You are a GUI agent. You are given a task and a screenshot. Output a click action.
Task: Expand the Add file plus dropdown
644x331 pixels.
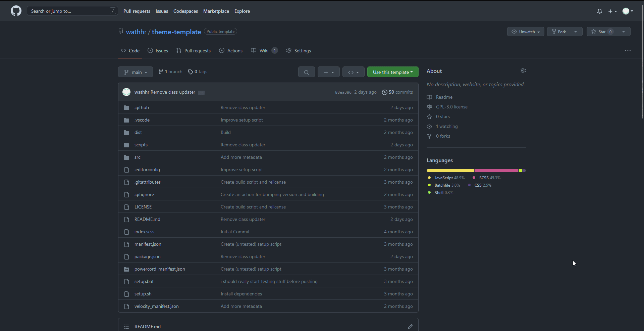click(x=328, y=72)
